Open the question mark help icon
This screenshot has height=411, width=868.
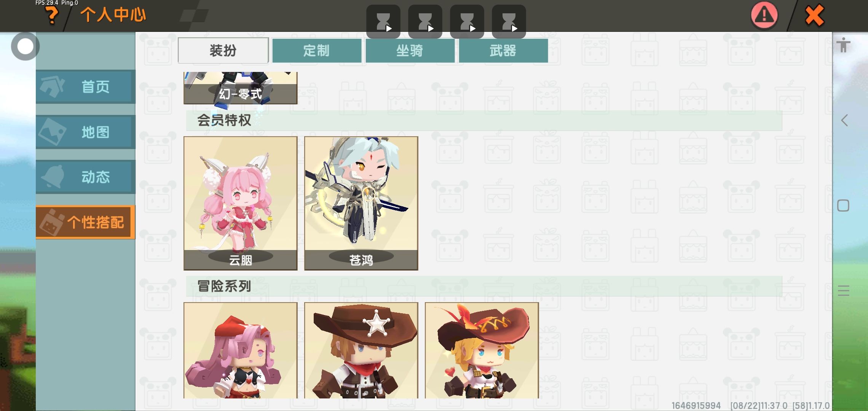52,16
